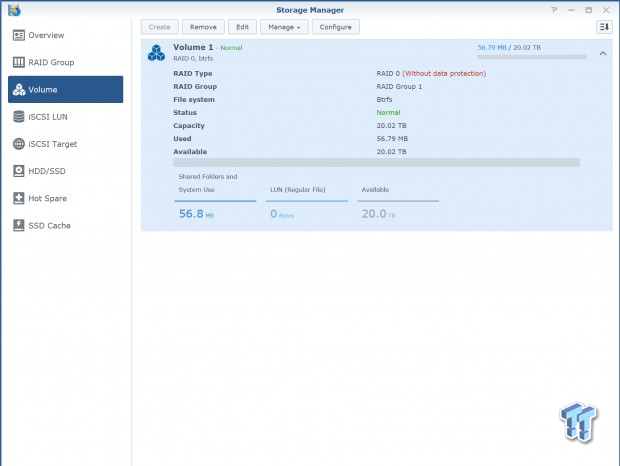The image size is (620, 466).
Task: Click the 'RAID 0, btrfs' subtitle
Action: pyautogui.click(x=193, y=58)
